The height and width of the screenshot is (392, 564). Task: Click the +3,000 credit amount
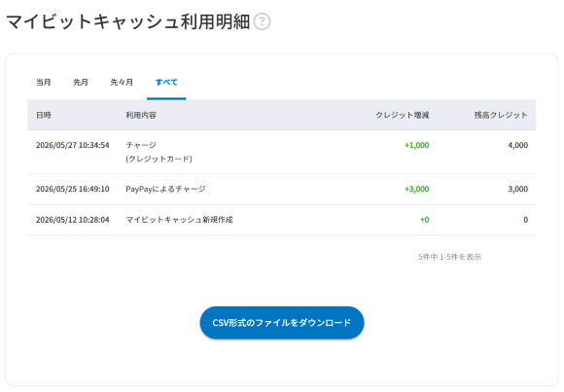tap(417, 189)
